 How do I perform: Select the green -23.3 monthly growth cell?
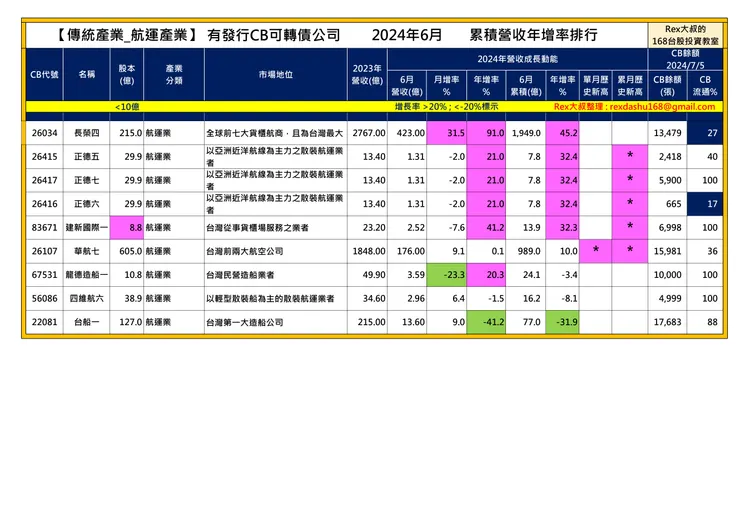[x=446, y=275]
